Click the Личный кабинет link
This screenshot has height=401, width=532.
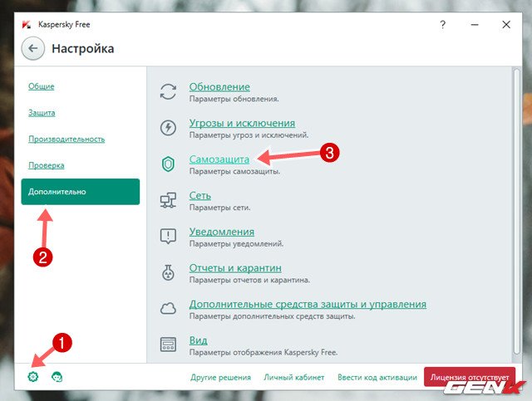(293, 377)
